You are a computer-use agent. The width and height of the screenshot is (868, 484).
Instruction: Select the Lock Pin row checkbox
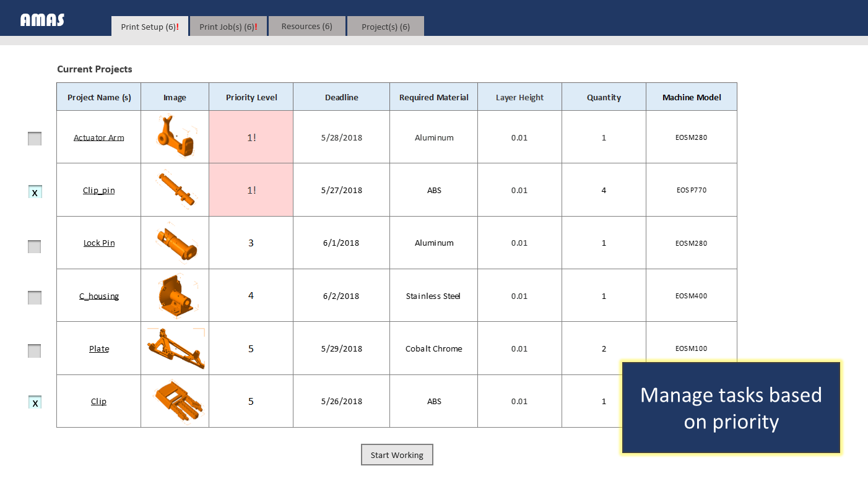pyautogui.click(x=35, y=246)
